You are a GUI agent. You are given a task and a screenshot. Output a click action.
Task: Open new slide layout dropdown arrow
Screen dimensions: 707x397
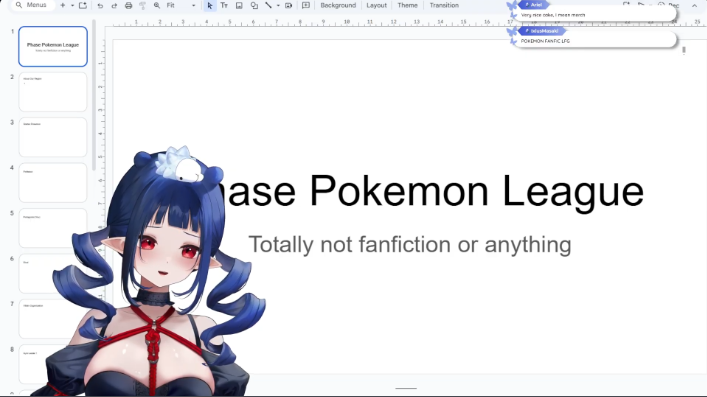(72, 5)
